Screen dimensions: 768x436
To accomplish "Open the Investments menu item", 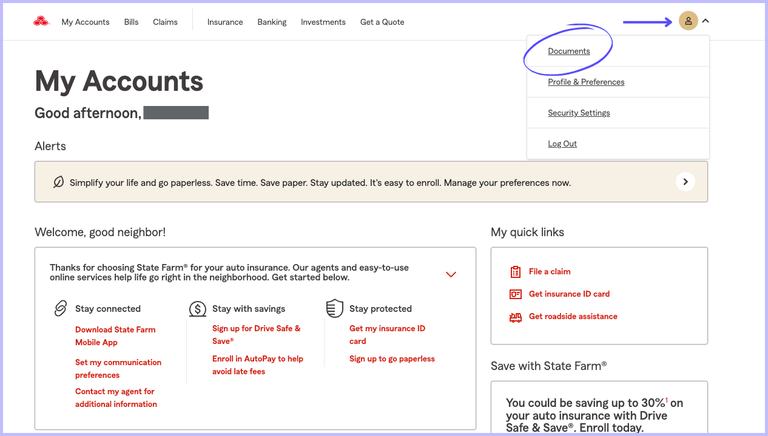I will tap(323, 22).
